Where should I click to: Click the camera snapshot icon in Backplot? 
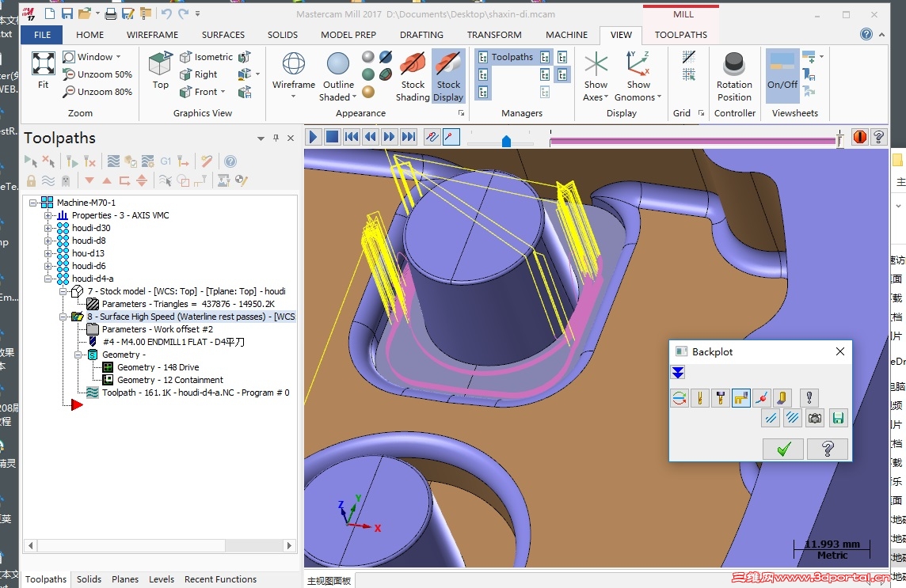tap(815, 418)
